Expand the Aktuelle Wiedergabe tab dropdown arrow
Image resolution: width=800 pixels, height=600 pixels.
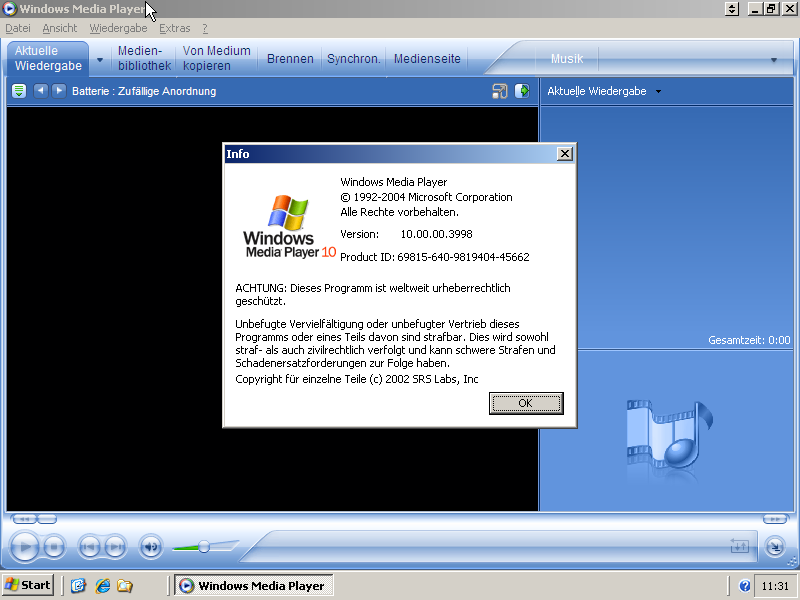point(99,59)
